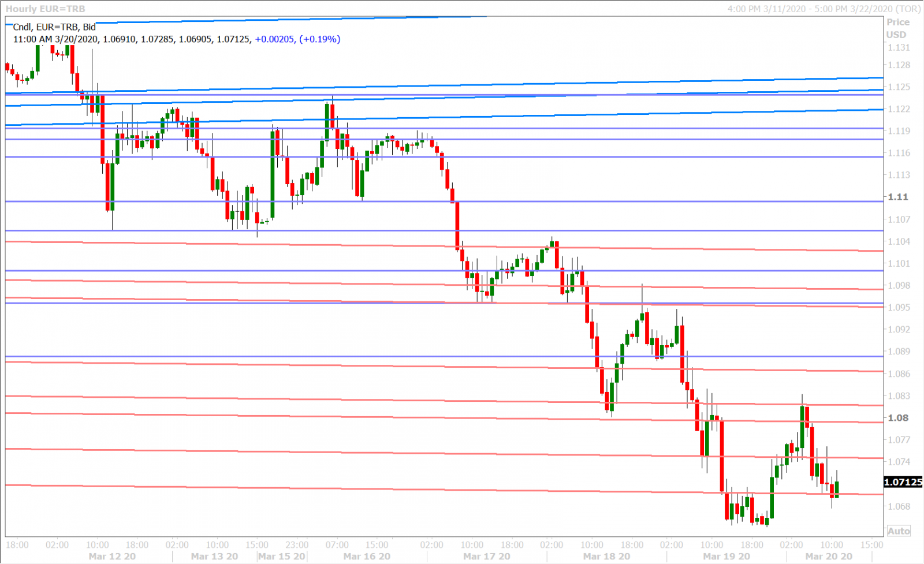Click the 1.068 price axis label

[x=899, y=507]
